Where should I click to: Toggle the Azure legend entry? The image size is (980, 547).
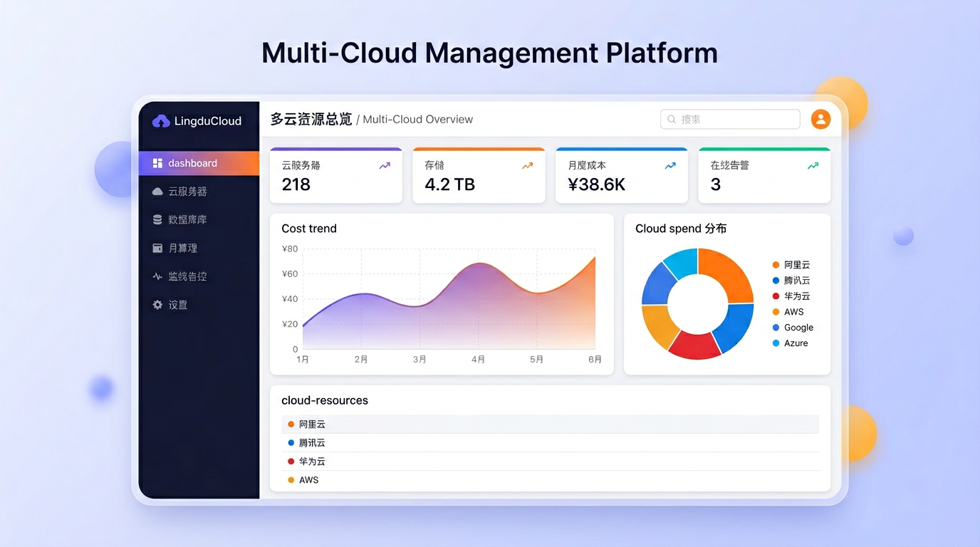click(x=796, y=343)
